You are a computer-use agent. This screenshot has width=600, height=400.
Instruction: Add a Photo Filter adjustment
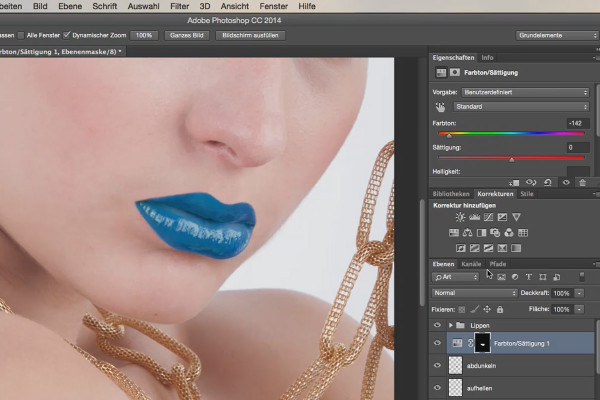[495, 233]
